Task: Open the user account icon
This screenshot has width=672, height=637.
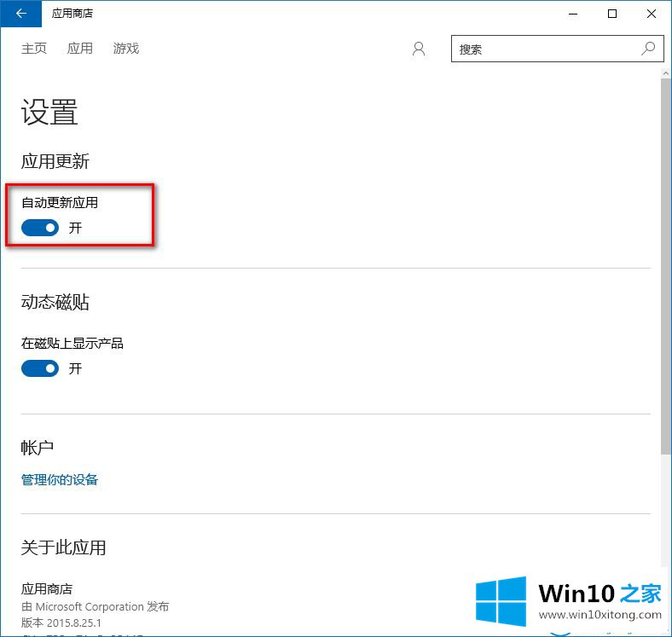Action: coord(419,49)
